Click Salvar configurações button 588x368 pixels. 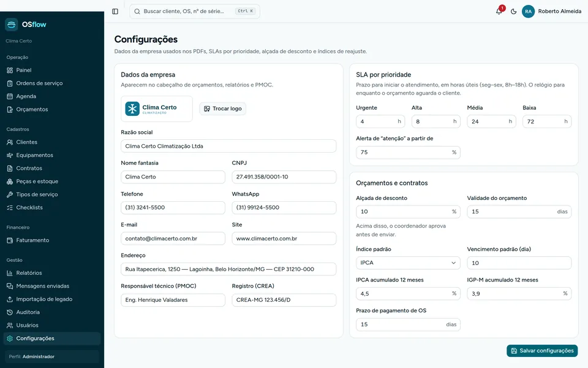542,351
